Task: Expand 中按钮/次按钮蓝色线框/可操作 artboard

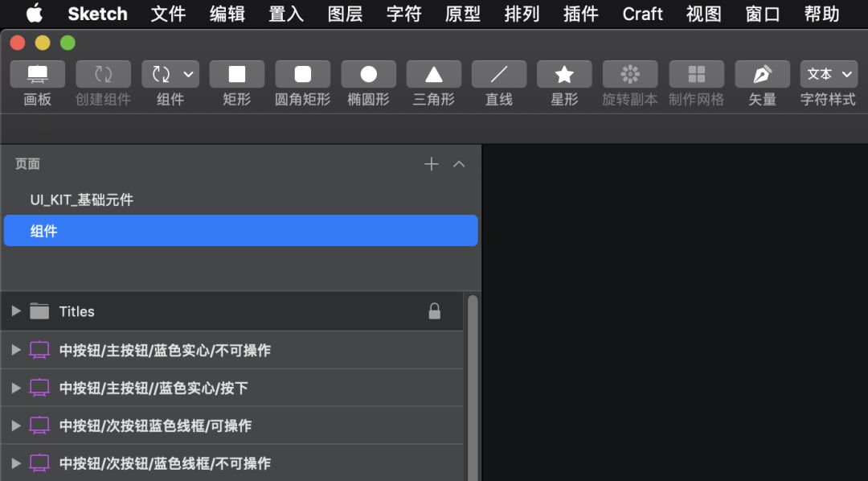Action: (16, 425)
